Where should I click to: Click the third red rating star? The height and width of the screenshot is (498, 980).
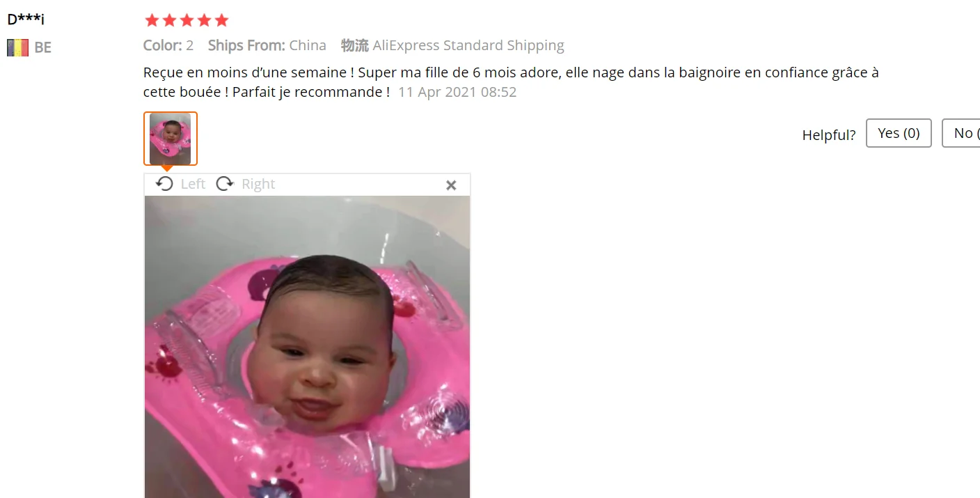click(x=187, y=20)
